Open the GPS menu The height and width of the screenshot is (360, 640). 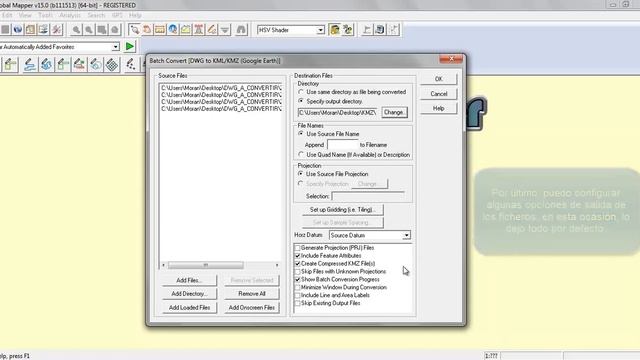pyautogui.click(x=117, y=15)
